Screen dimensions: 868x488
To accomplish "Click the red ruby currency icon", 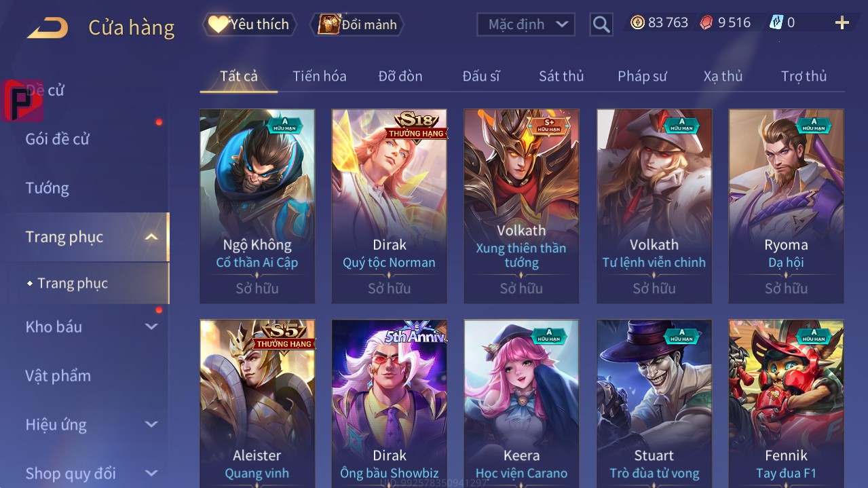I will pos(706,22).
